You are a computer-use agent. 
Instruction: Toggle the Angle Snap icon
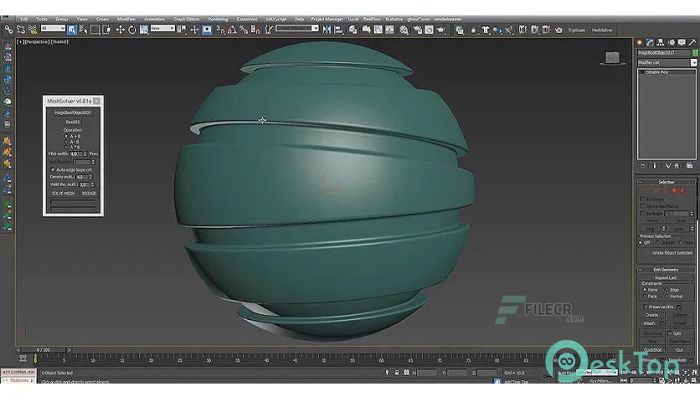(x=232, y=30)
